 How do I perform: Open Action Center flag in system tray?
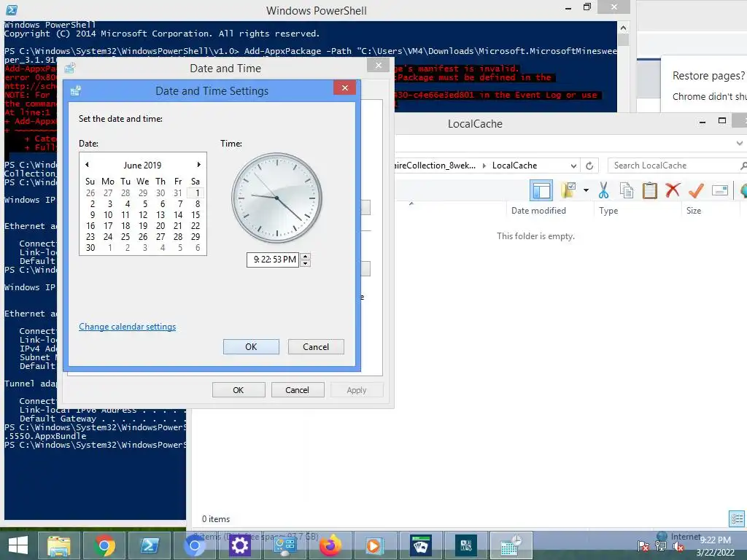coord(643,546)
